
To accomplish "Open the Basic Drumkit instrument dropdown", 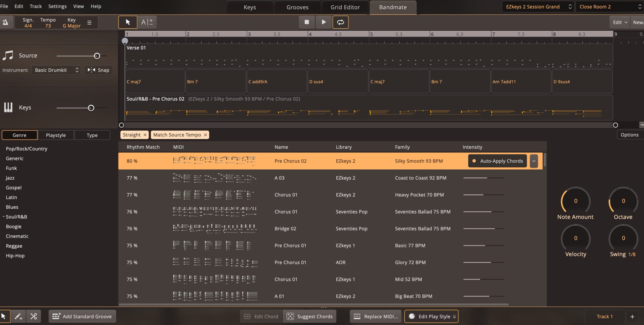I will pos(56,70).
